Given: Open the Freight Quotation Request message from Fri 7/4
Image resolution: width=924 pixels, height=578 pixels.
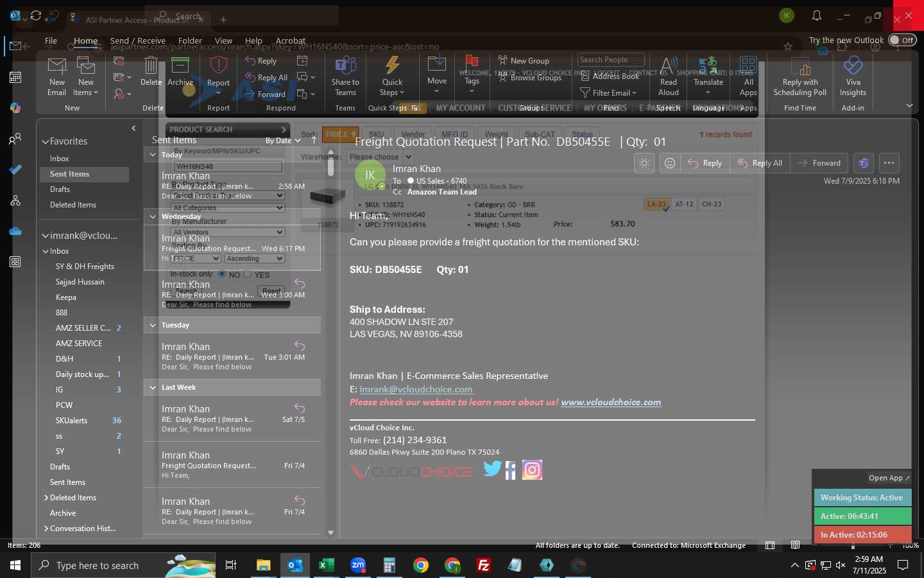Looking at the screenshot, I should click(x=233, y=466).
